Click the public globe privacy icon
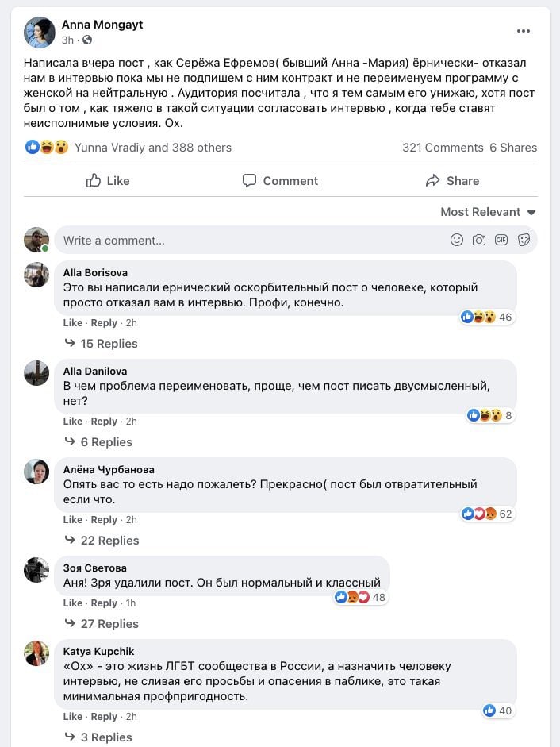The width and height of the screenshot is (560, 747). (x=87, y=40)
